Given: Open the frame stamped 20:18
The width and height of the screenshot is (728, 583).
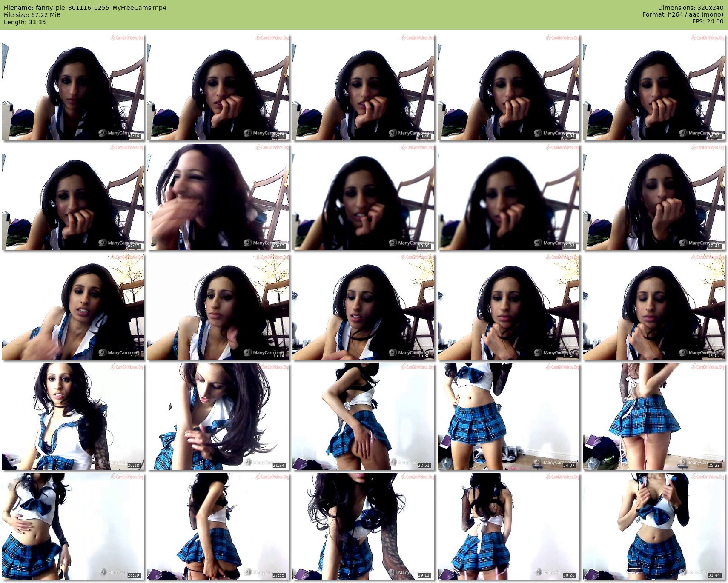Looking at the screenshot, I should pyautogui.click(x=73, y=417).
